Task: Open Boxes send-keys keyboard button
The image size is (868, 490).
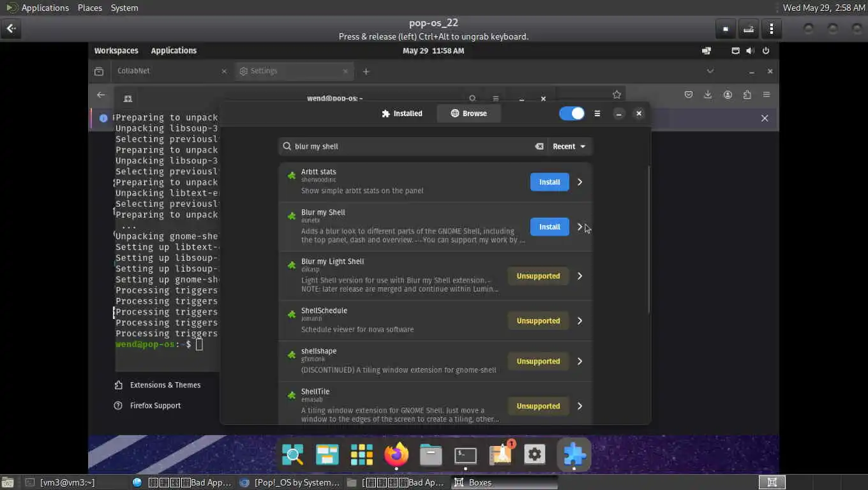Action: [748, 29]
